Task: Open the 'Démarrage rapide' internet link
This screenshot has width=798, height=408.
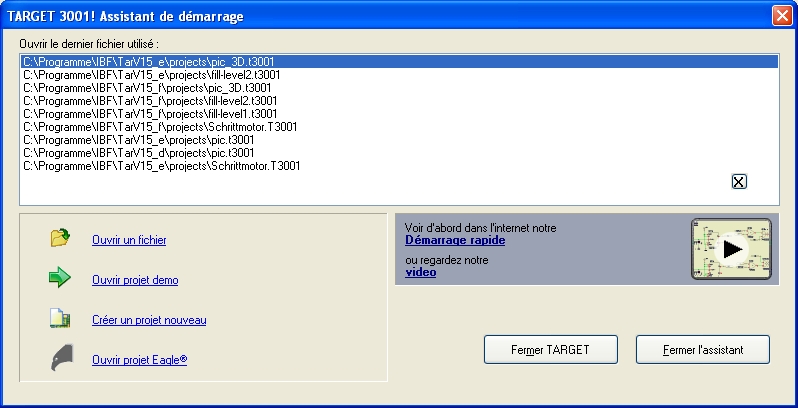Action: coord(455,240)
